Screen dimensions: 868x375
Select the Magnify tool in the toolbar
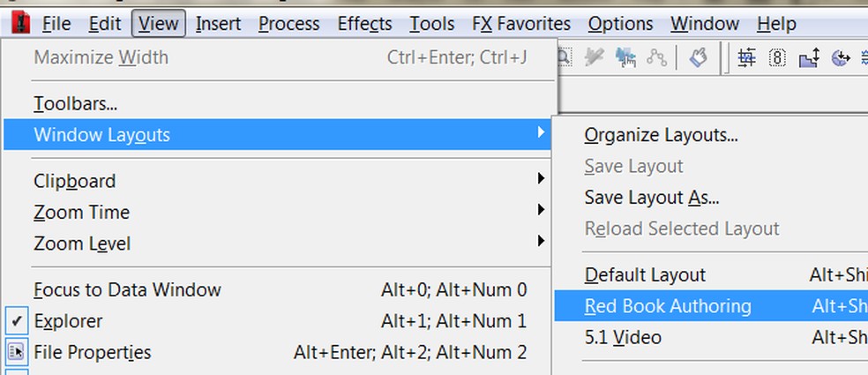pyautogui.click(x=563, y=58)
